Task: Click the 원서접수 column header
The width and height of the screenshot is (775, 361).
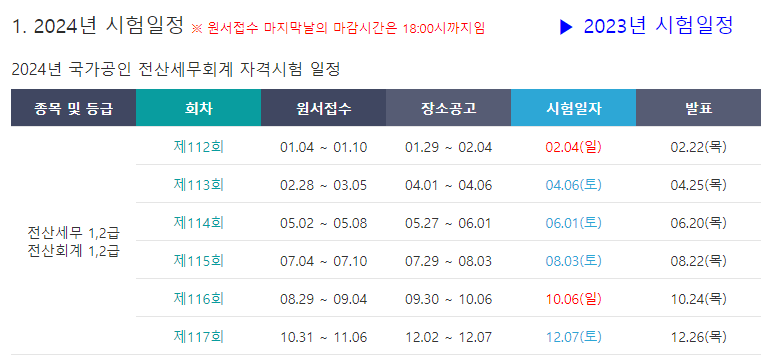Action: [323, 108]
